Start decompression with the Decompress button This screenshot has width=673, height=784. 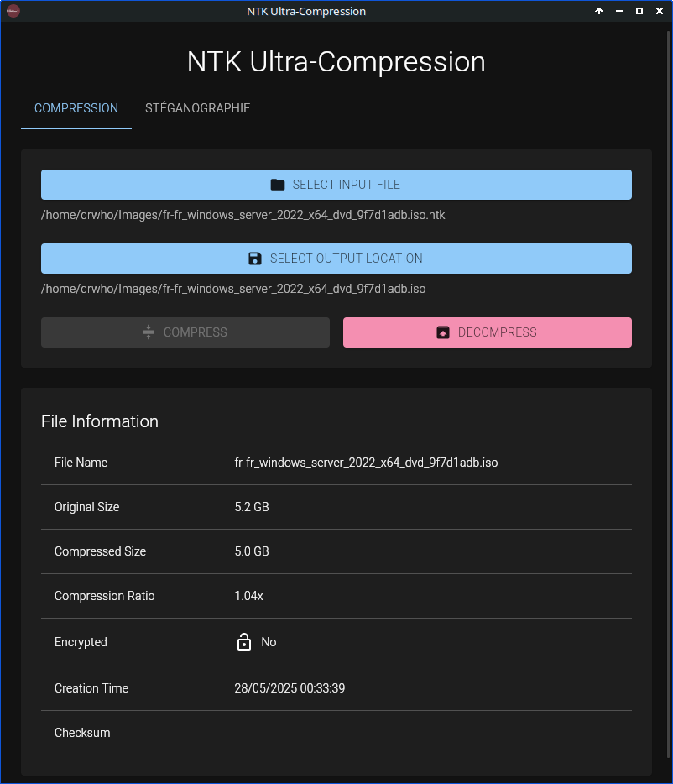click(487, 332)
